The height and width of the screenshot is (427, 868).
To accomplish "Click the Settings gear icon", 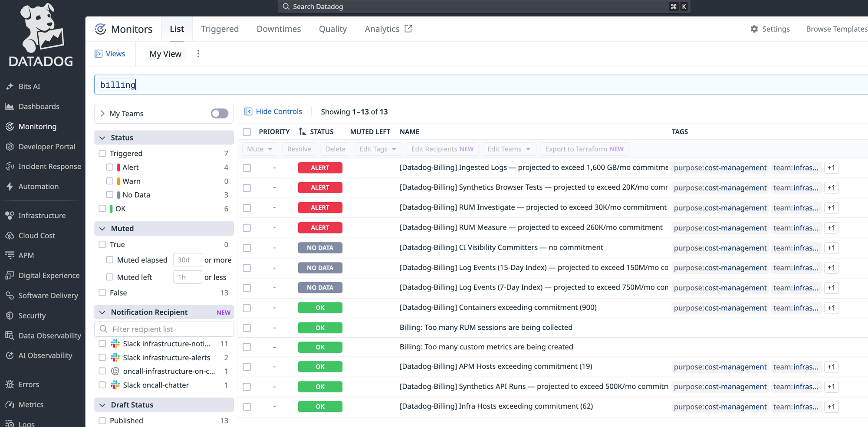I will click(754, 29).
